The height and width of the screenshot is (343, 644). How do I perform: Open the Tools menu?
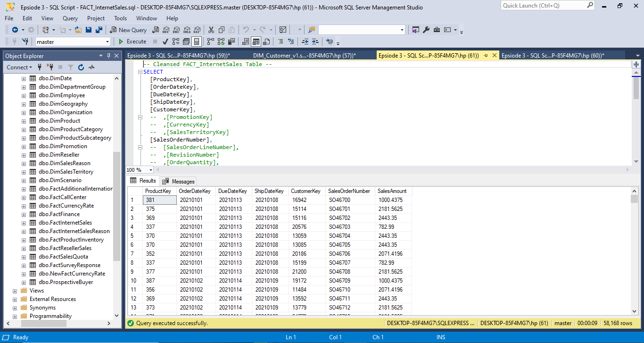(120, 18)
